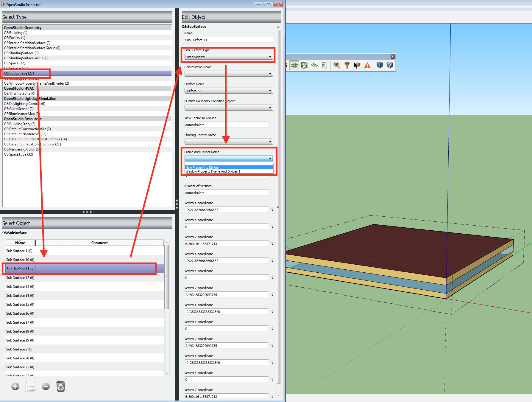Click the Name field containing Sub Surface 11
This screenshot has height=402, width=532.
(x=228, y=40)
